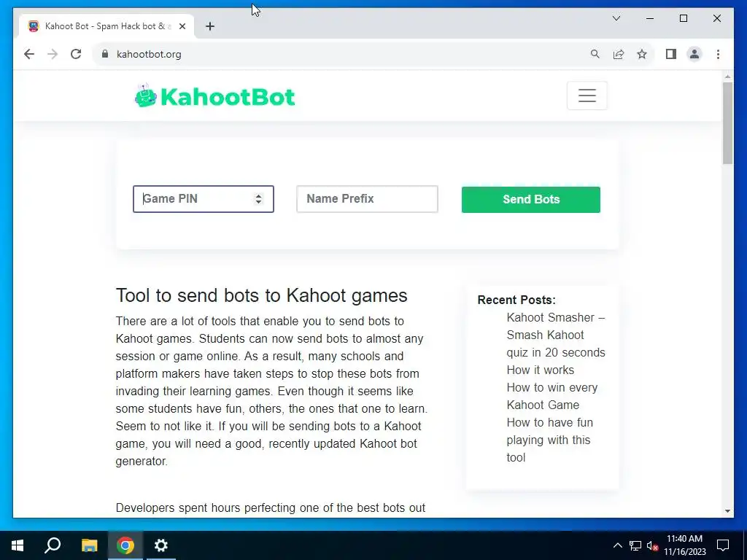Open a new browser tab
This screenshot has height=560, width=747.
pyautogui.click(x=210, y=27)
